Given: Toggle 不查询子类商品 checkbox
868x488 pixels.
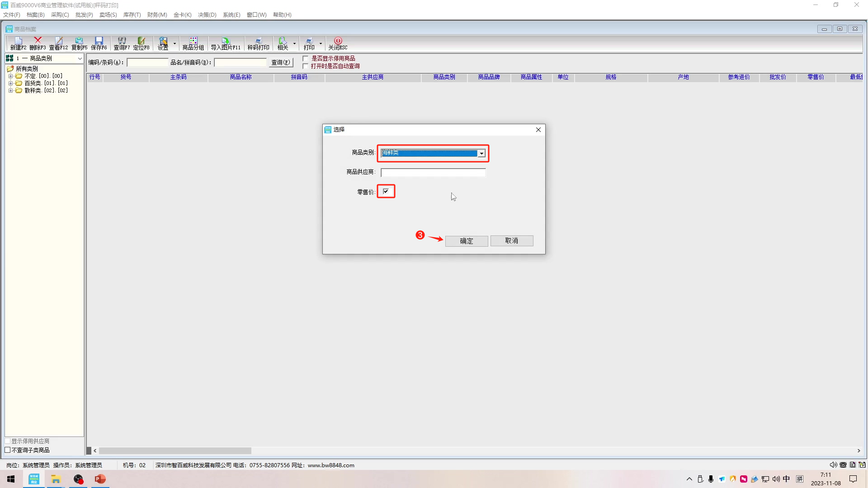Looking at the screenshot, I should coord(8,450).
